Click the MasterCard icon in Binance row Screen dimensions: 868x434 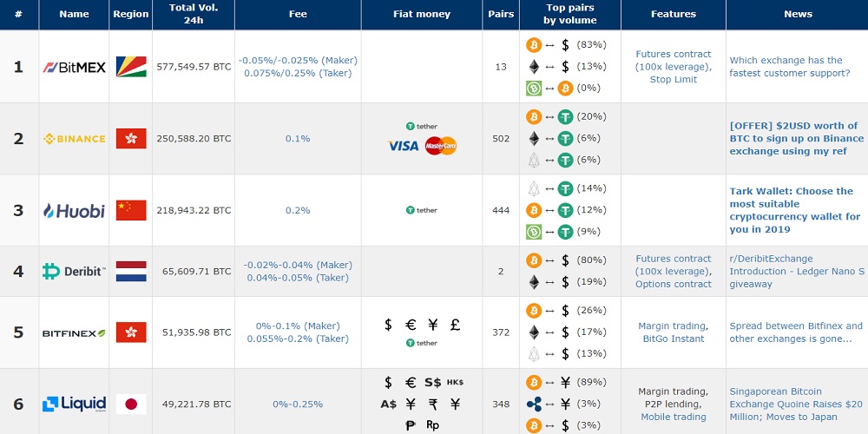pos(441,147)
